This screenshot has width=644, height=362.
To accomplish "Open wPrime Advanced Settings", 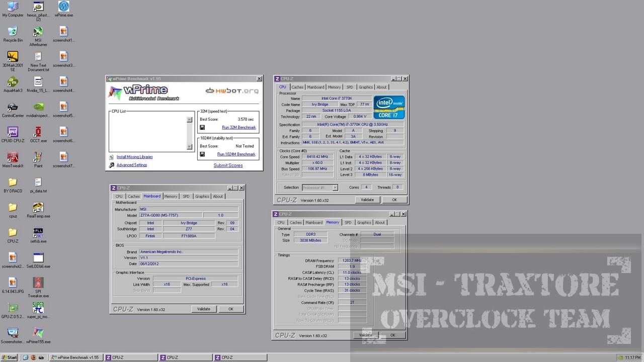I will click(132, 165).
